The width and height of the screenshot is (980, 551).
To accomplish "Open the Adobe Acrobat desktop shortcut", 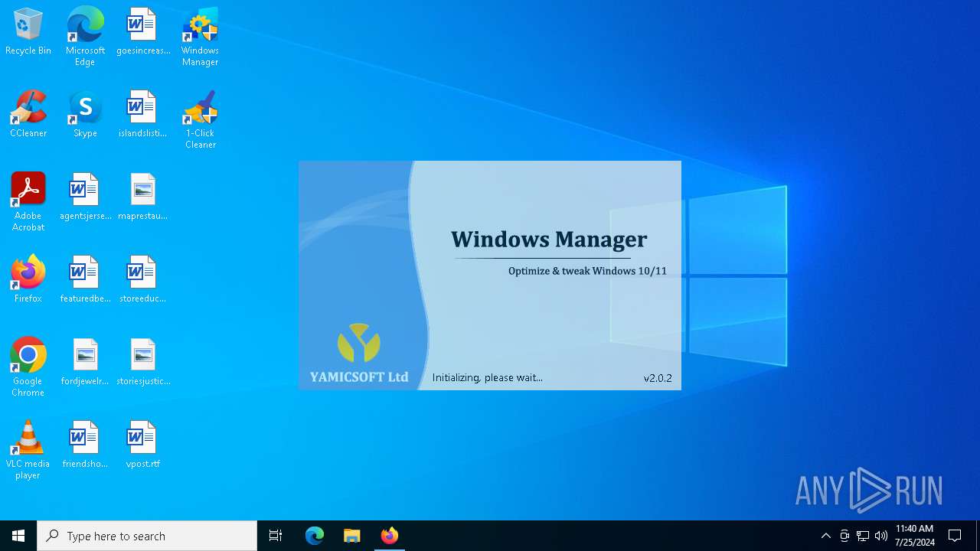I will pyautogui.click(x=28, y=202).
